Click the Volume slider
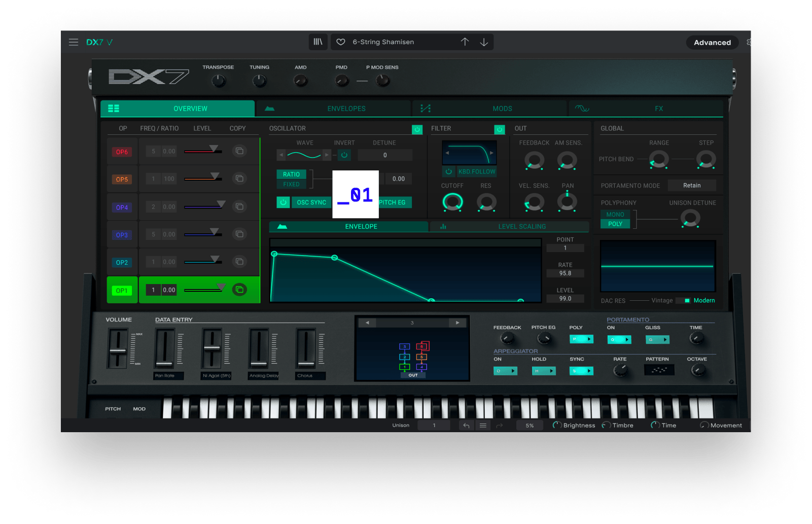This screenshot has width=812, height=524. pos(118,349)
